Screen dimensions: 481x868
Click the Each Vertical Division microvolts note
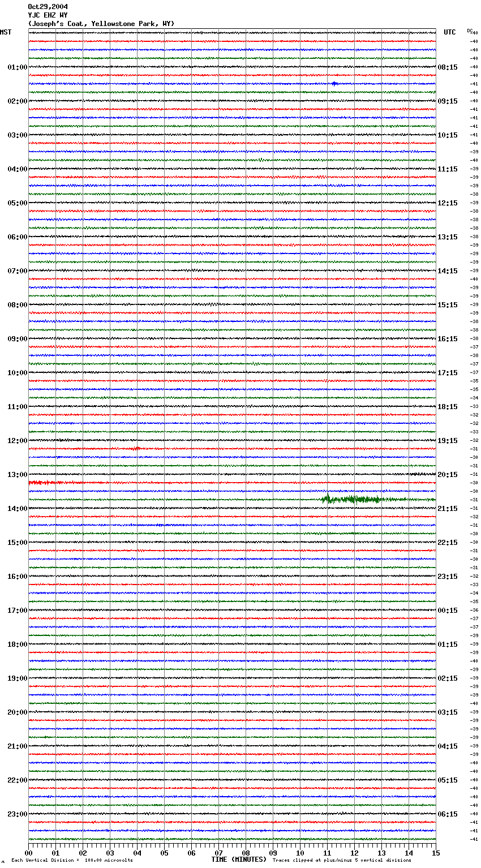coord(72,860)
